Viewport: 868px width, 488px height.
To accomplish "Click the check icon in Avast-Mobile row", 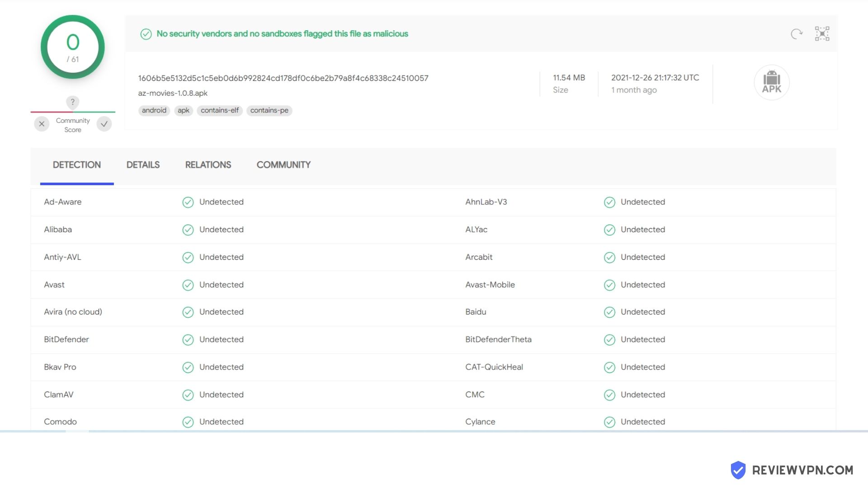I will [x=609, y=285].
